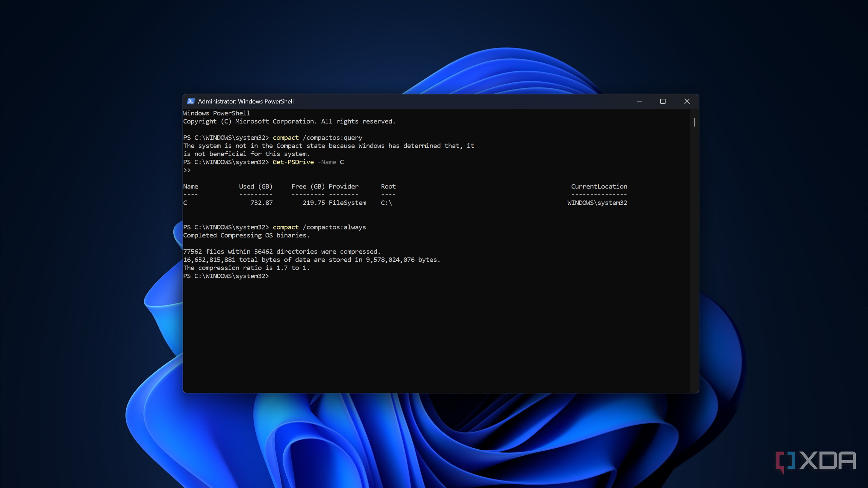This screenshot has height=488, width=868.
Task: Click the used space value 732.87
Action: pyautogui.click(x=262, y=203)
